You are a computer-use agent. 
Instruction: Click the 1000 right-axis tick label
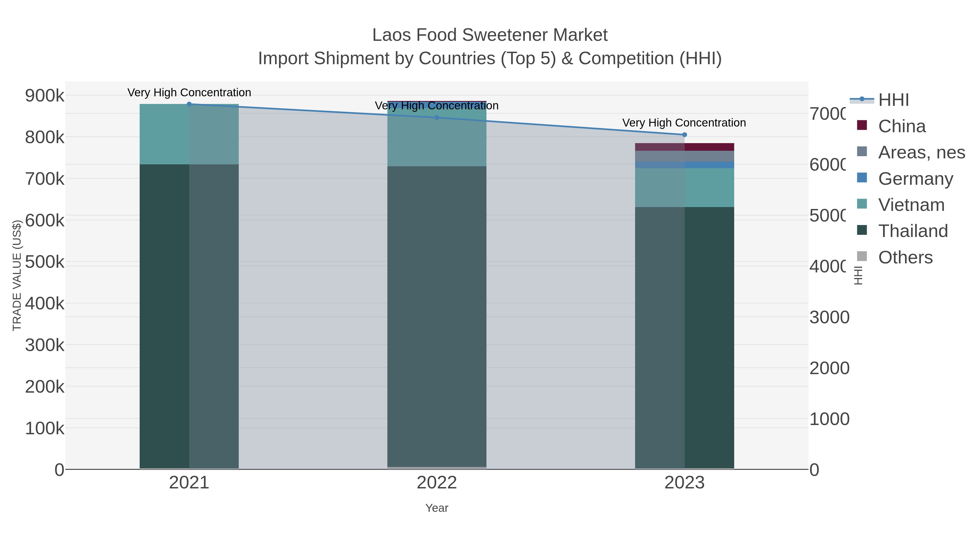coord(829,419)
